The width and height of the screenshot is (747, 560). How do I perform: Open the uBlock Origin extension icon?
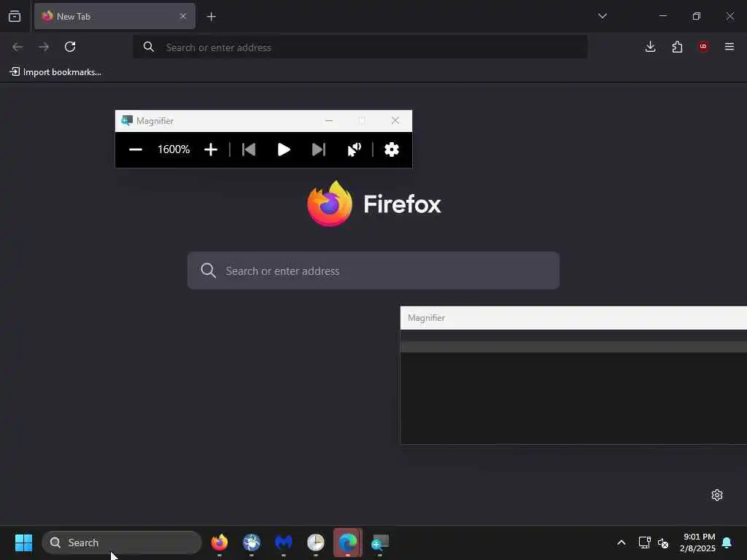tap(703, 47)
